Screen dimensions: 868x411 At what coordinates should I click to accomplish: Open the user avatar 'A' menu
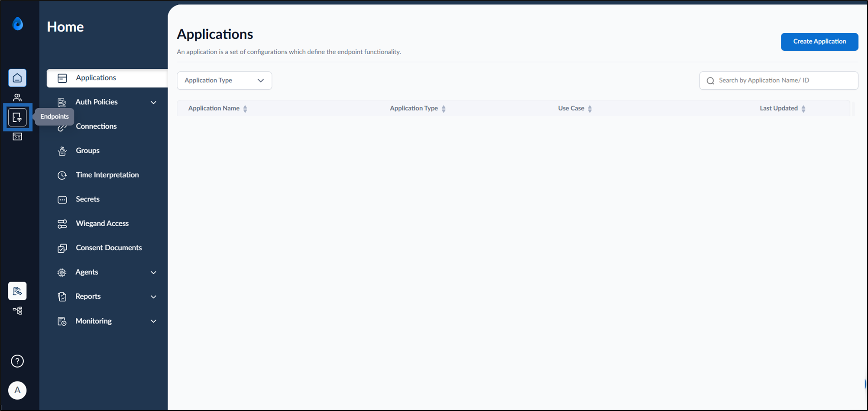17,390
